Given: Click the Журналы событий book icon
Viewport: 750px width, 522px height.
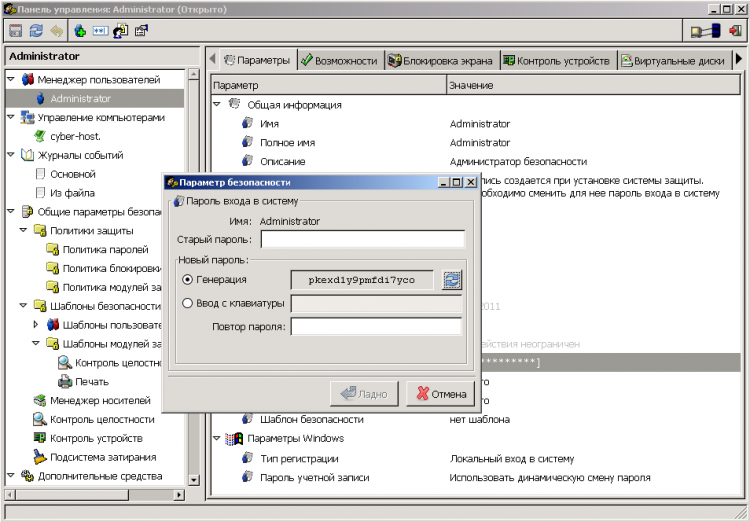Looking at the screenshot, I should point(28,155).
